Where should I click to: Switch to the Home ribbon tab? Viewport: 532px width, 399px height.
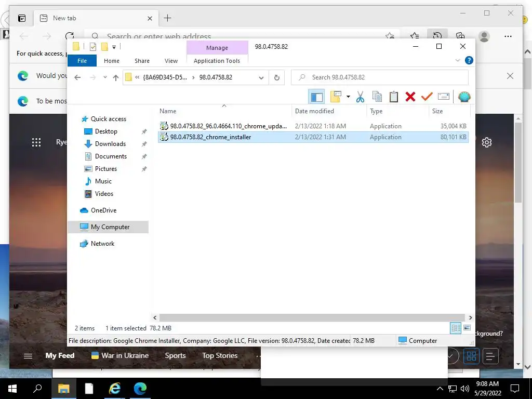pyautogui.click(x=112, y=61)
